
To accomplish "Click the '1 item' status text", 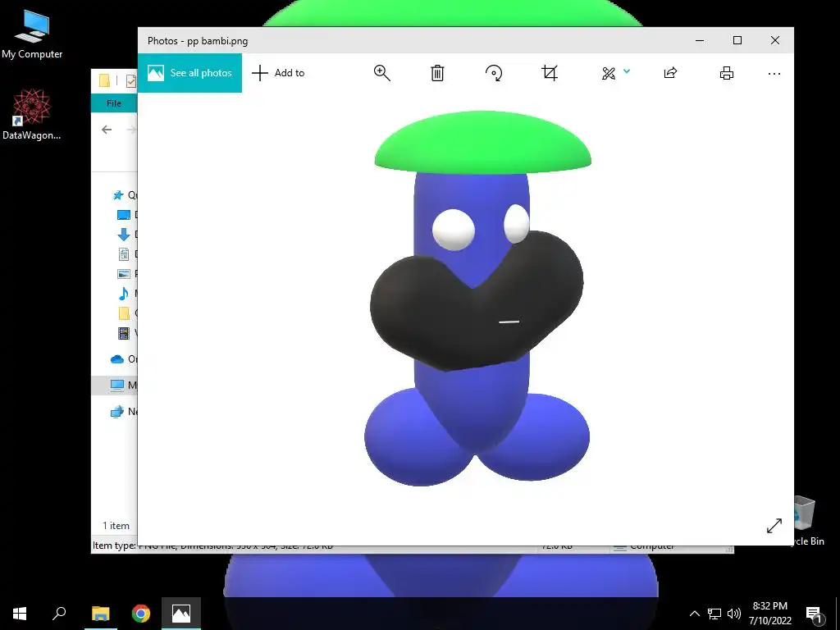I will coord(116,526).
